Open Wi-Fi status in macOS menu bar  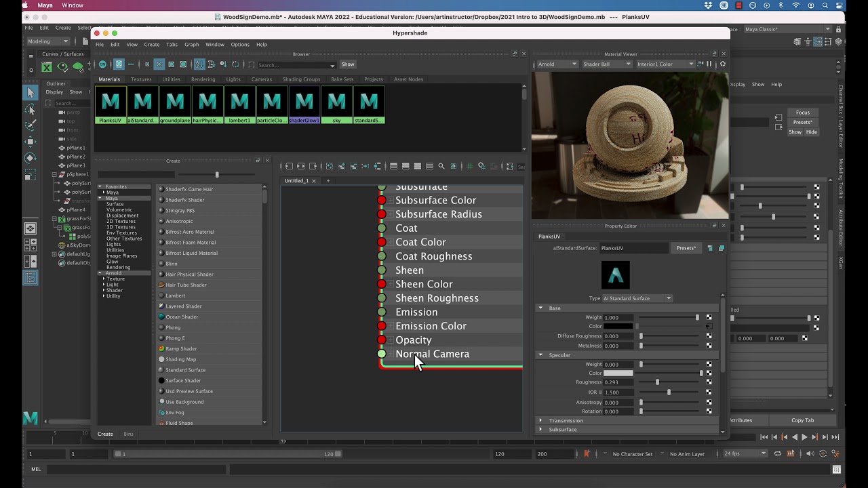[795, 5]
